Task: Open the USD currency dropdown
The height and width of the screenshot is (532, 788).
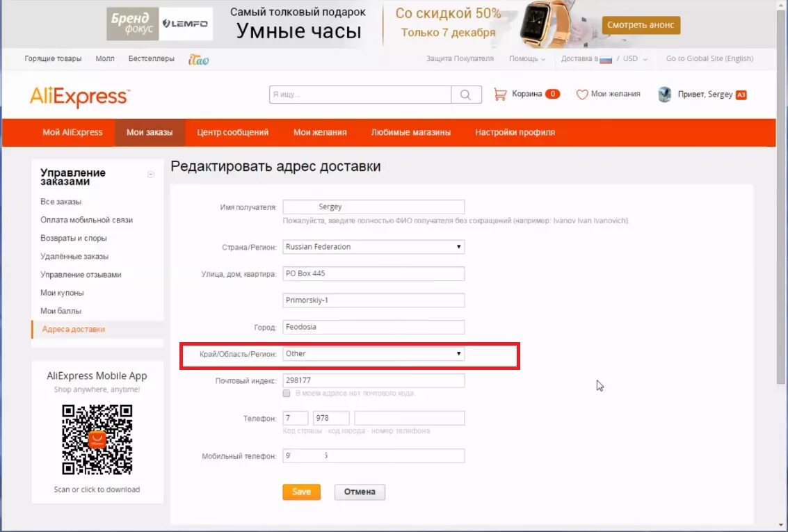Action: 635,59
